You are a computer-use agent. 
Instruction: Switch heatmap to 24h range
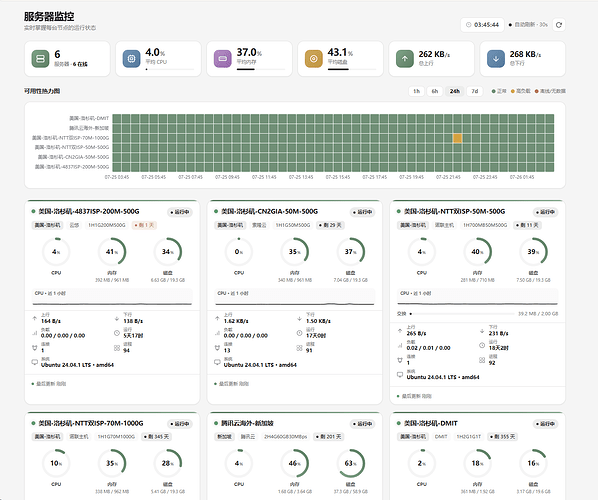tap(455, 91)
